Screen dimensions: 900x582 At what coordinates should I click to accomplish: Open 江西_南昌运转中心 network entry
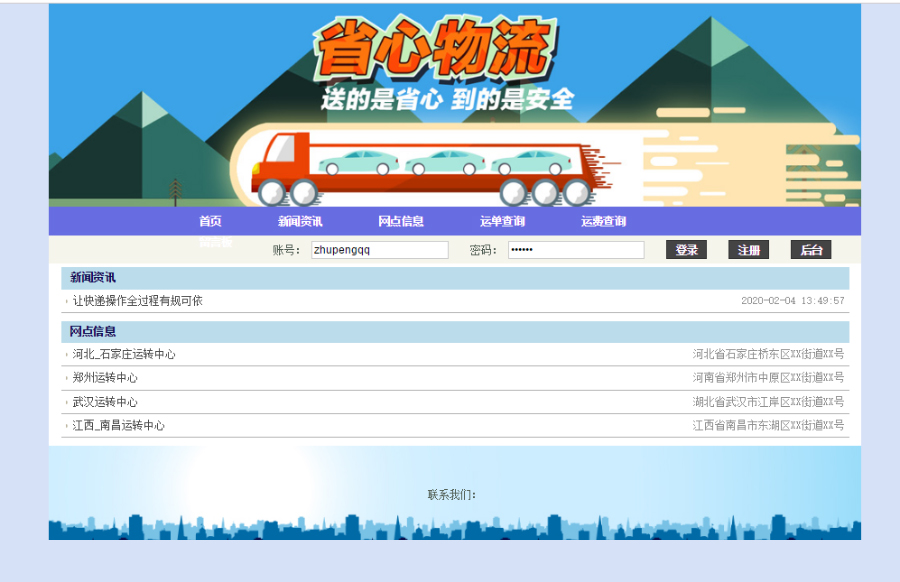tap(118, 425)
